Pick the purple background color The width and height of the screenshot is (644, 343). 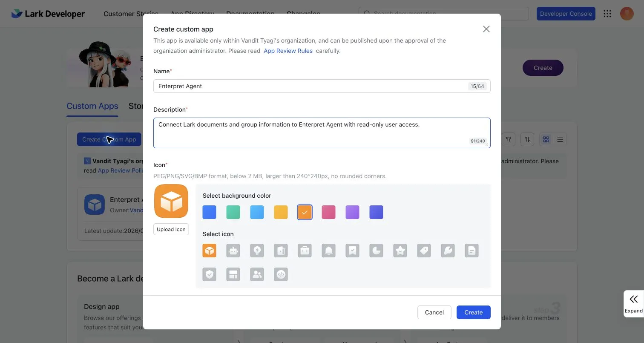(353, 212)
